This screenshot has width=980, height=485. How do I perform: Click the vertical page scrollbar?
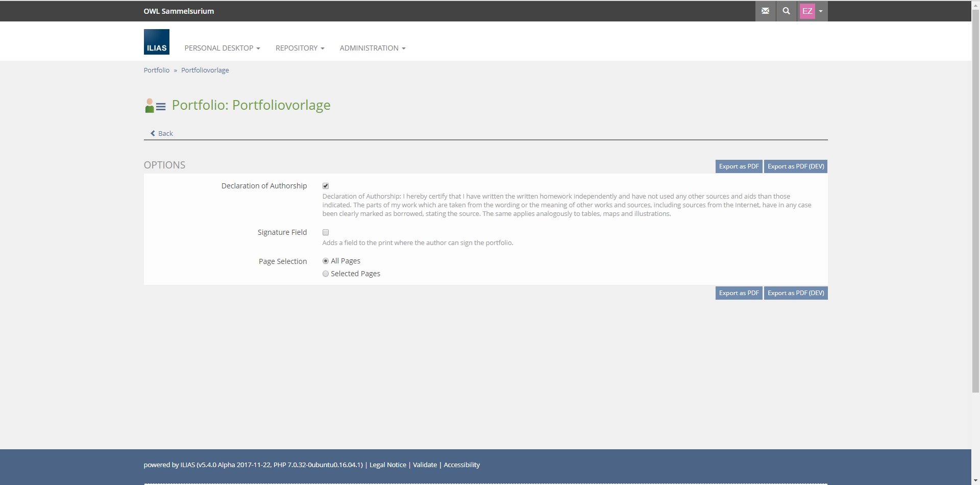[975, 204]
